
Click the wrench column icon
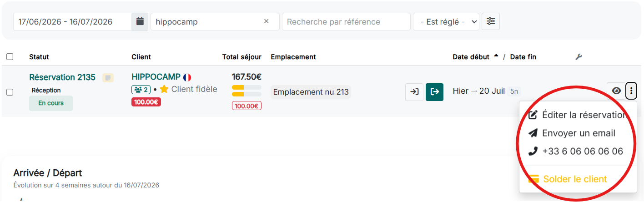[x=579, y=57]
